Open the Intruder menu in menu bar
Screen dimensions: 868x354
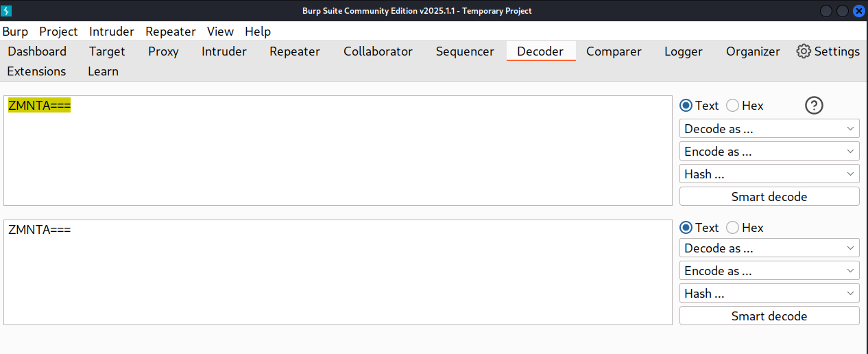[x=112, y=32]
